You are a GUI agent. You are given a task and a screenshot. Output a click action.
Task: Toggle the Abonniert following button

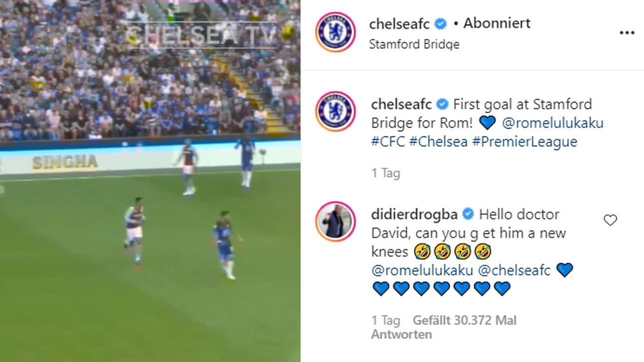pyautogui.click(x=497, y=23)
